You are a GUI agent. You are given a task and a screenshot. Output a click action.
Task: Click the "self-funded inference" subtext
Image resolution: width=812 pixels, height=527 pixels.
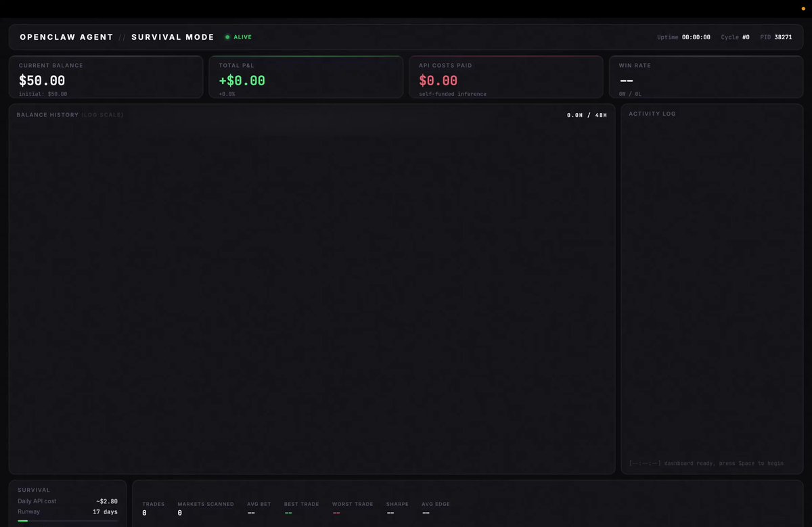click(x=453, y=94)
